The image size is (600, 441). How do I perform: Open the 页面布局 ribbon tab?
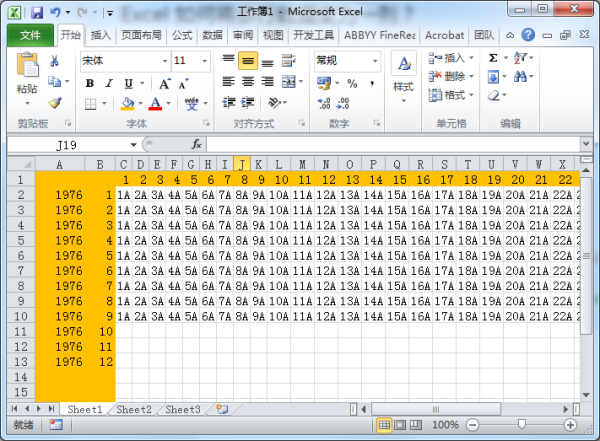click(x=142, y=35)
